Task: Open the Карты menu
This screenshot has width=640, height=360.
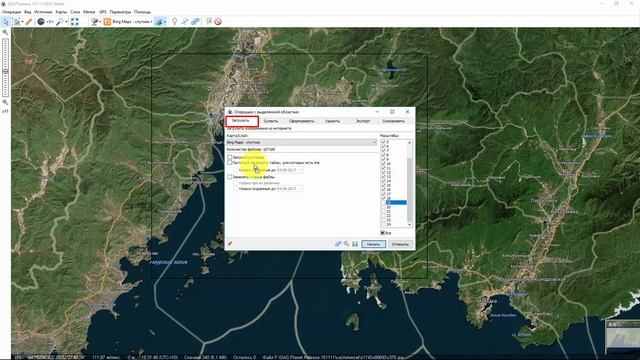Action: (x=61, y=12)
